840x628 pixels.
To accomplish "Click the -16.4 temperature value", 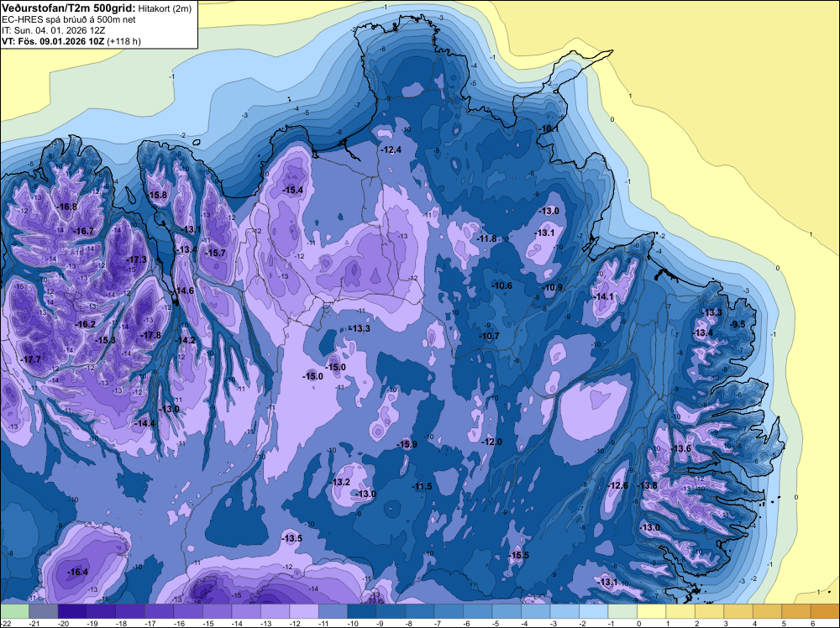I will coord(77,572).
